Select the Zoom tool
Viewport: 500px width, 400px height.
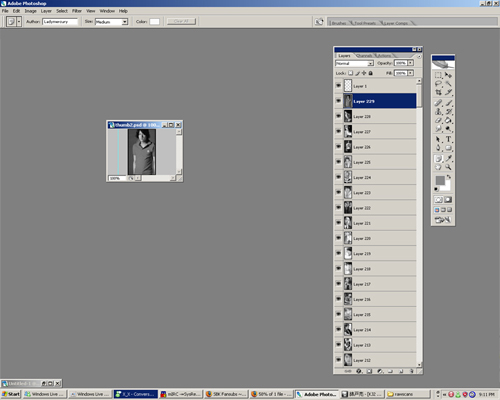pyautogui.click(x=449, y=167)
